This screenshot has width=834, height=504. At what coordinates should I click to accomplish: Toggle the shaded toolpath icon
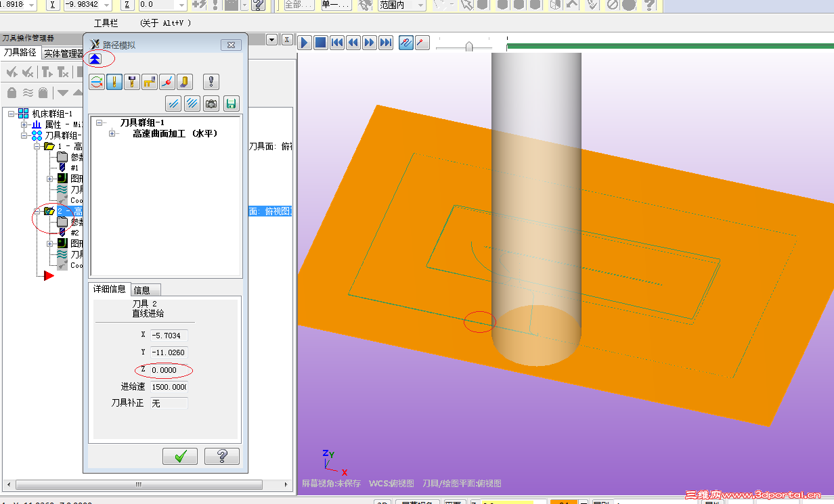coord(185,82)
